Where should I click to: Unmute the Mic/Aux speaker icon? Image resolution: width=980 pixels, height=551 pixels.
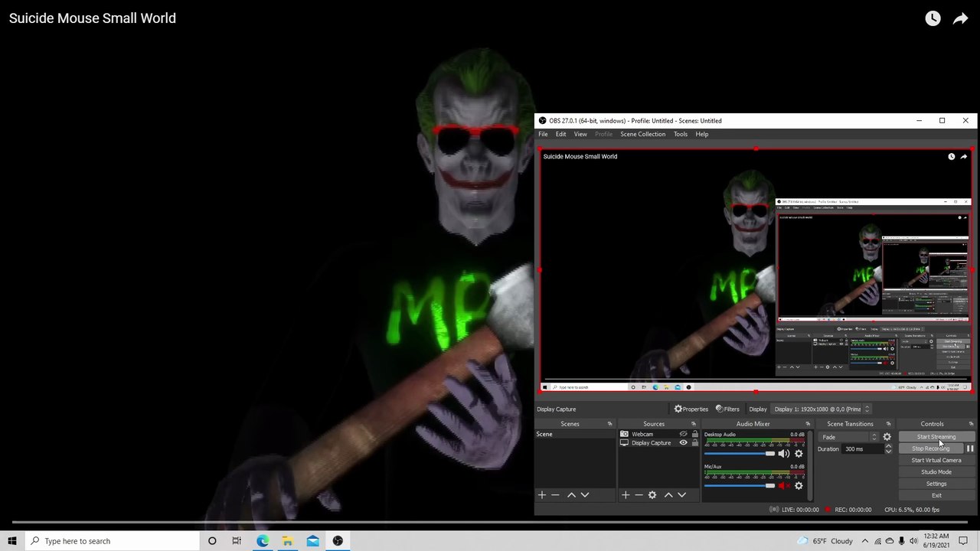784,486
